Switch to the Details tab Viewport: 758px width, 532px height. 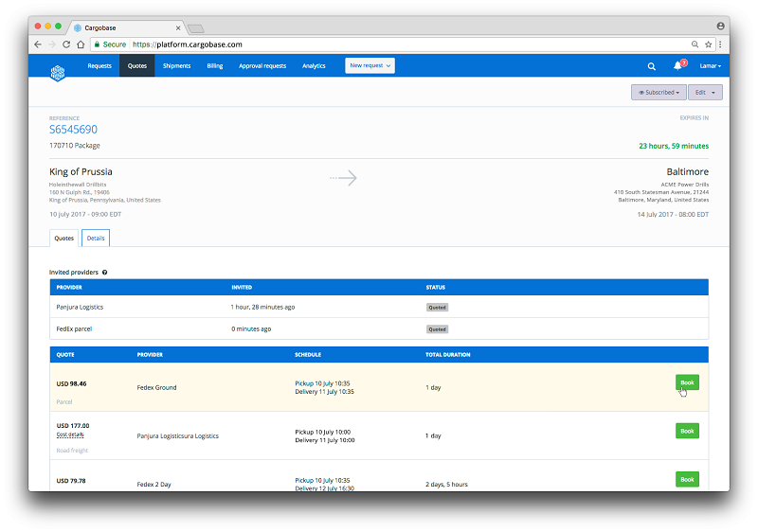pos(96,239)
